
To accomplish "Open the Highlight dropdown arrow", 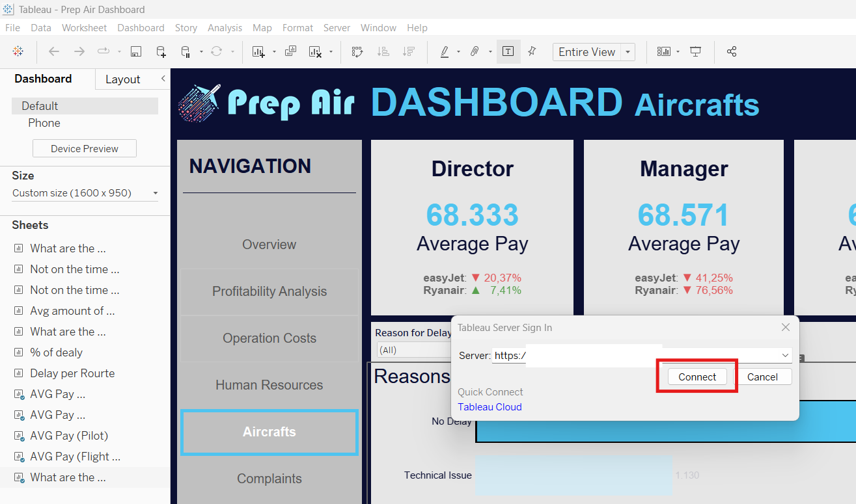I will tap(459, 52).
